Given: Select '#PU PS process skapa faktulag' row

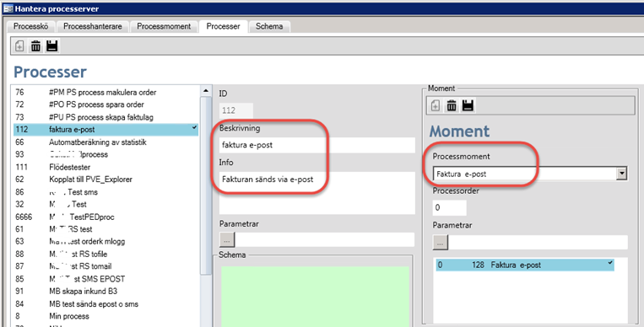Looking at the screenshot, I should 106,117.
